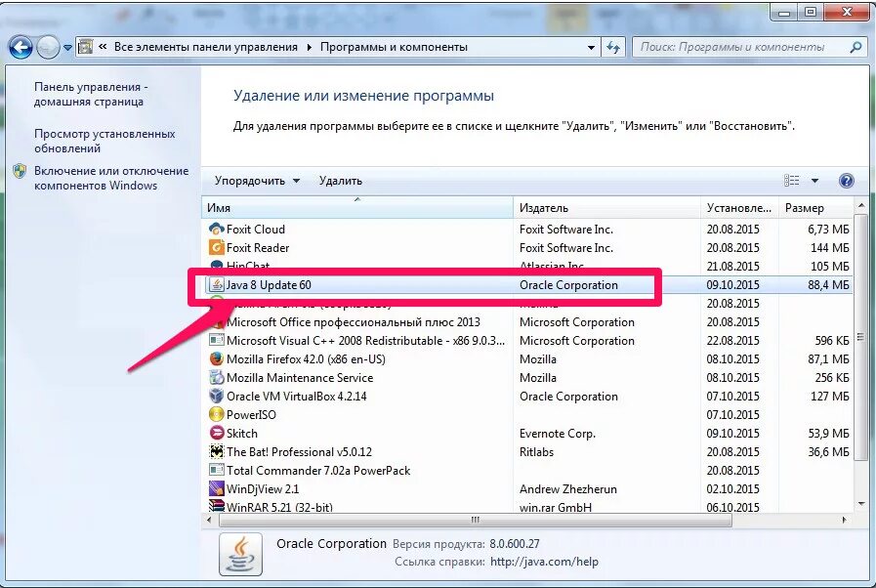This screenshot has width=876, height=588.
Task: Click the shield icon beside Windows components link
Action: tap(20, 171)
